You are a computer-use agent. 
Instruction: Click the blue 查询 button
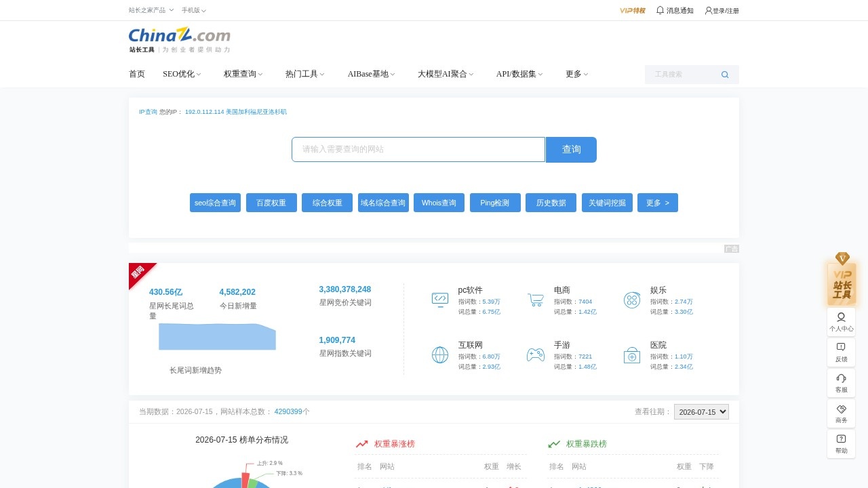(571, 150)
